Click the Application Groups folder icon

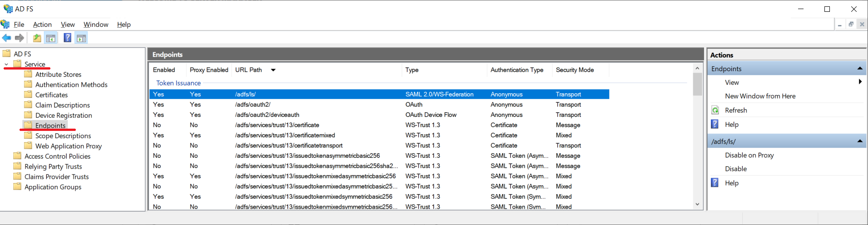17,187
